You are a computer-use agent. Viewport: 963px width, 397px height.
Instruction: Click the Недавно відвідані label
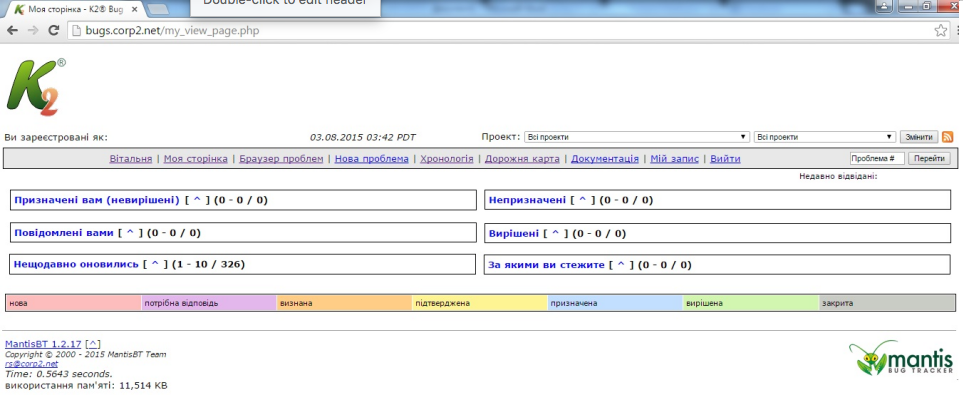[x=838, y=176]
